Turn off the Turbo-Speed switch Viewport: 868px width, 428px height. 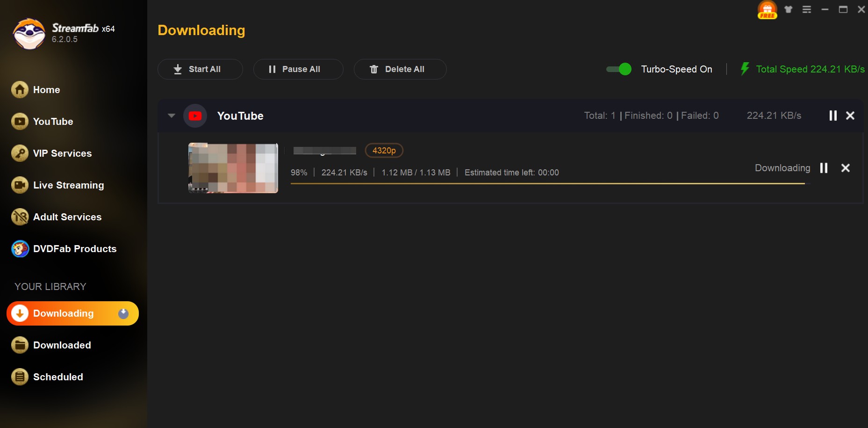[619, 69]
